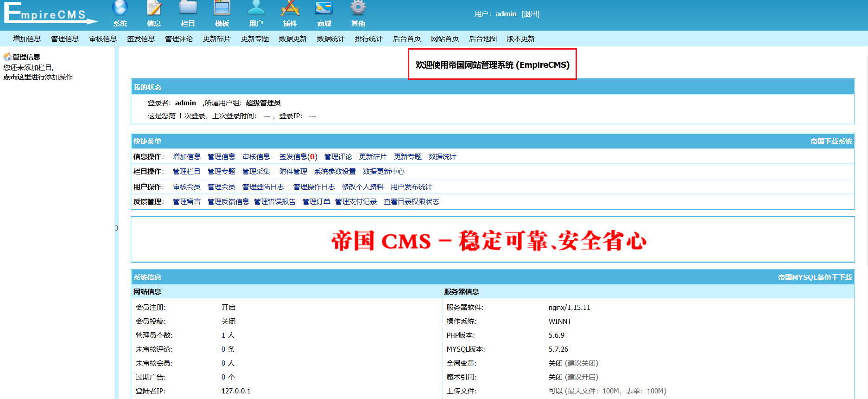This screenshot has width=868, height=399.
Task: Open 用户发布统计 quick link
Action: click(412, 187)
